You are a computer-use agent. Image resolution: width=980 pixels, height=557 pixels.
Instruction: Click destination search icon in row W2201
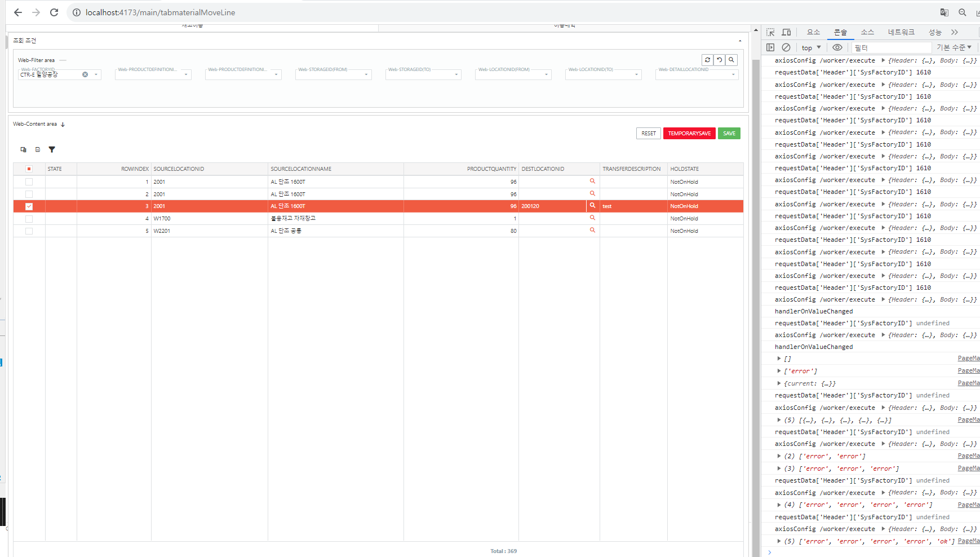592,230
